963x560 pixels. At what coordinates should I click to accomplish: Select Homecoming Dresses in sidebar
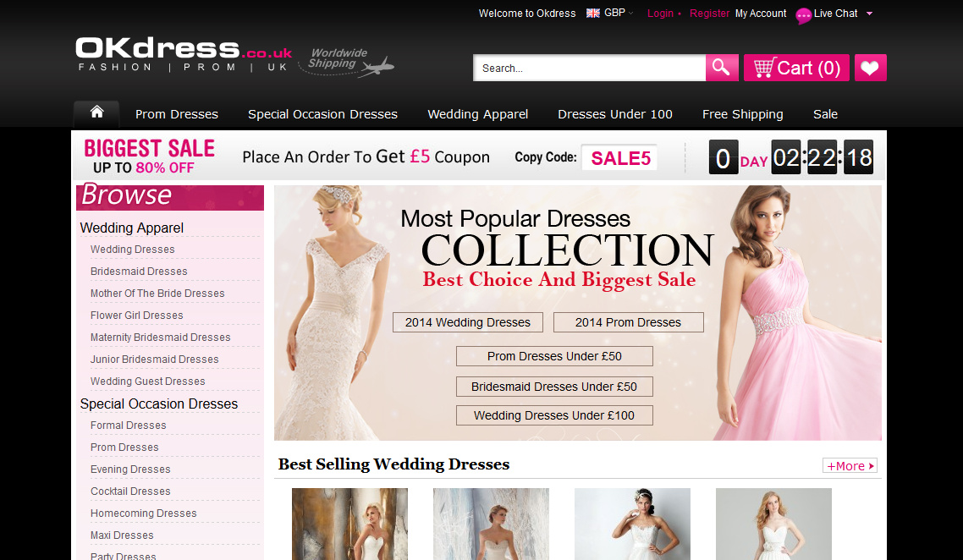[144, 513]
